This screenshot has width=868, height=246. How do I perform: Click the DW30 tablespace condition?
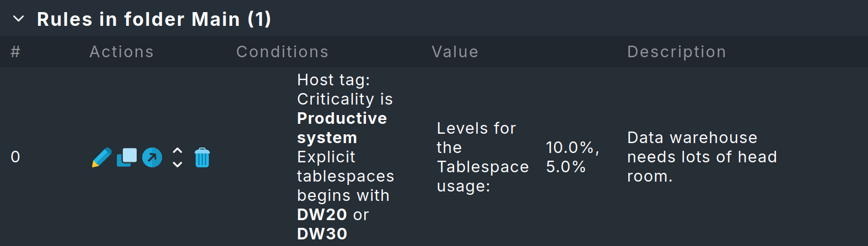[x=322, y=234]
